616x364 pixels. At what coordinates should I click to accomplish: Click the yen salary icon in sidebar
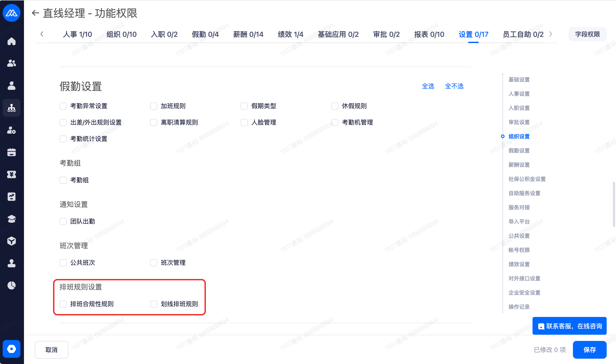[x=12, y=174]
